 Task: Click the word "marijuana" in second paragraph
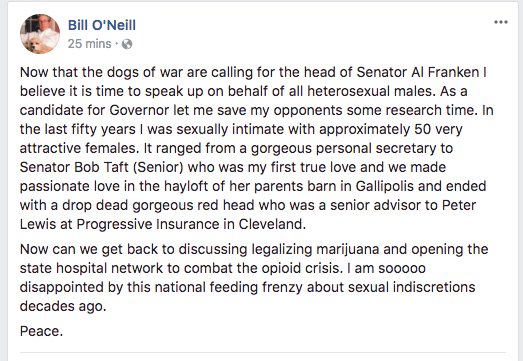click(x=348, y=249)
